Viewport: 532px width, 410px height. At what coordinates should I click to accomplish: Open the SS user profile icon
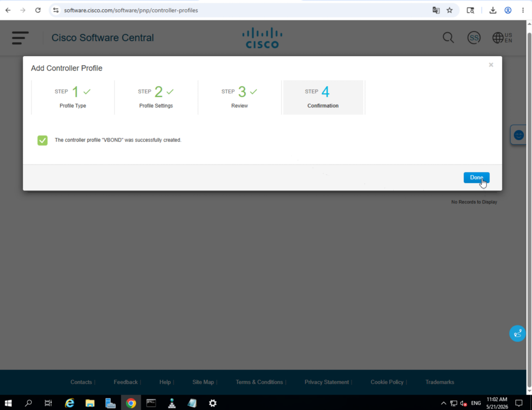pos(474,38)
